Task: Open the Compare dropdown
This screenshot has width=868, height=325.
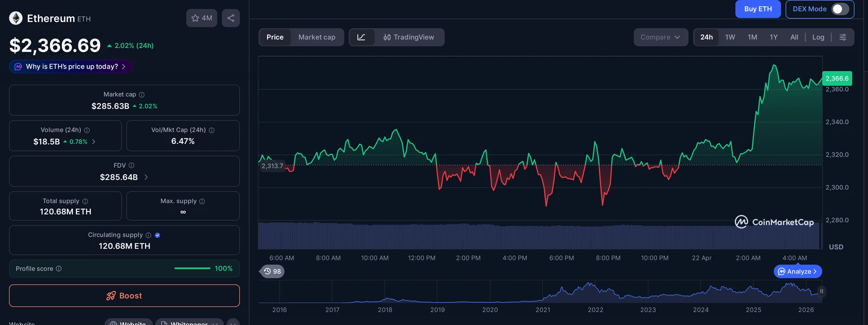Action: point(660,37)
